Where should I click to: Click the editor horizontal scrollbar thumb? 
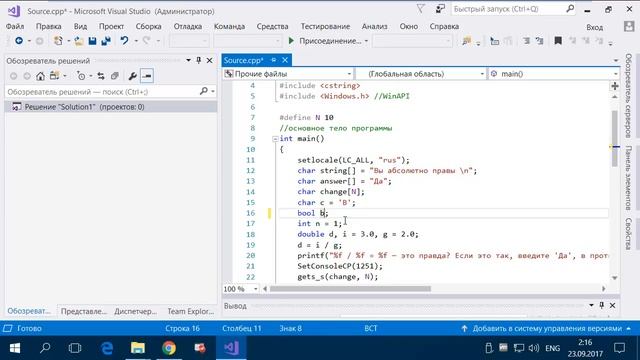click(350, 289)
